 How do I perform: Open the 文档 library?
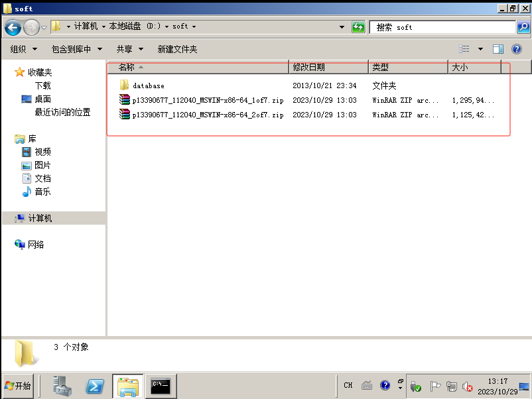pyautogui.click(x=42, y=178)
